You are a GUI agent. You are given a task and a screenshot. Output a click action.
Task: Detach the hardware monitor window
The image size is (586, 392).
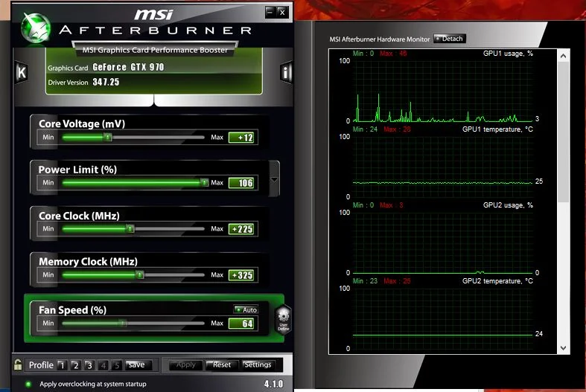[450, 39]
